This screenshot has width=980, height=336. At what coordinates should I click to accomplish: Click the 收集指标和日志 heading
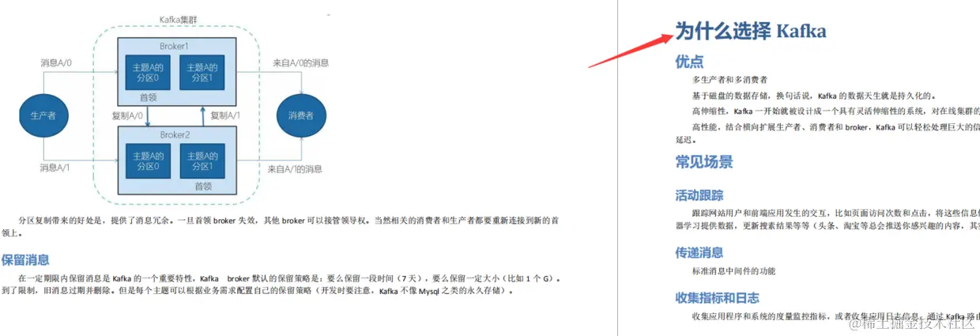click(x=717, y=298)
